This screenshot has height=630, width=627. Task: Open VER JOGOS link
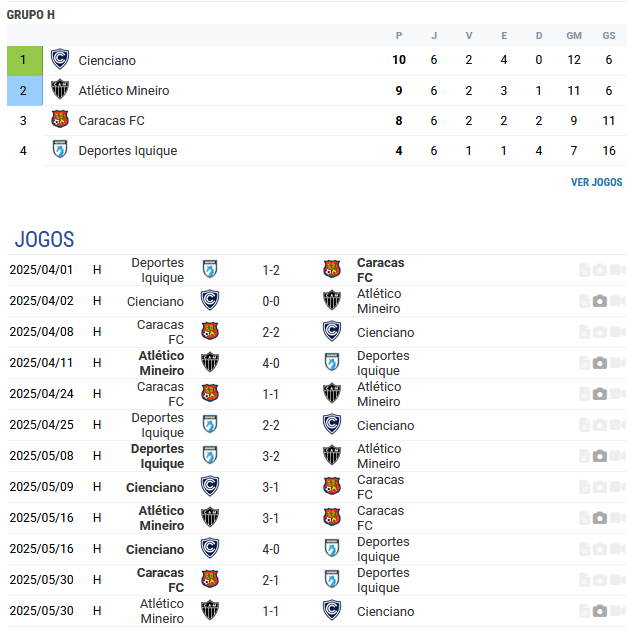[x=596, y=182]
